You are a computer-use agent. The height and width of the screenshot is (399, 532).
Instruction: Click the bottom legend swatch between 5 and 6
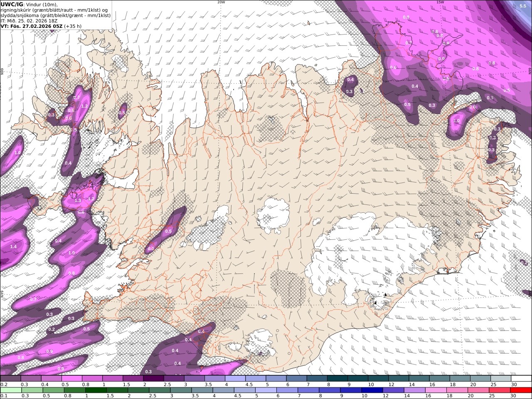coord(266,390)
